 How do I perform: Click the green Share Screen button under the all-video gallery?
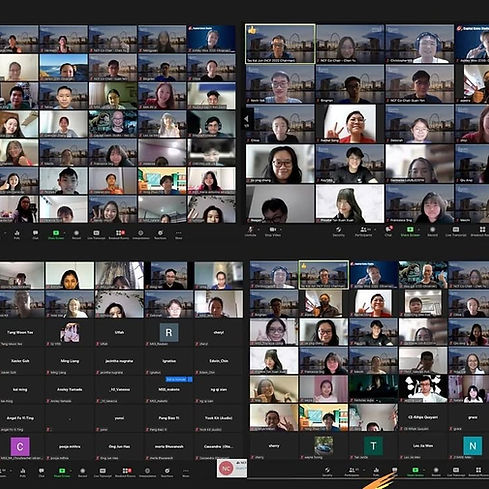point(56,233)
